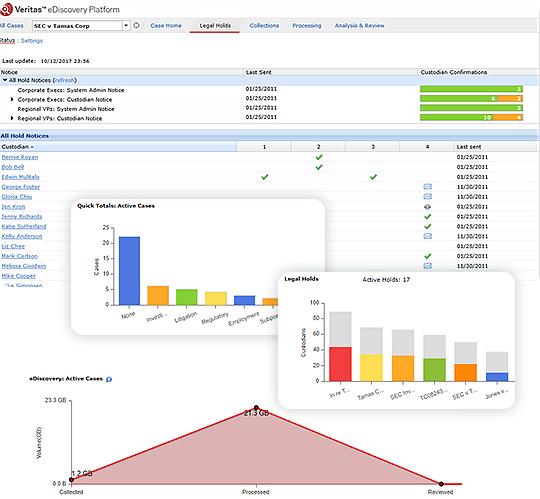Open custodian Melissa Goodwin
540x499 pixels.
click(24, 266)
